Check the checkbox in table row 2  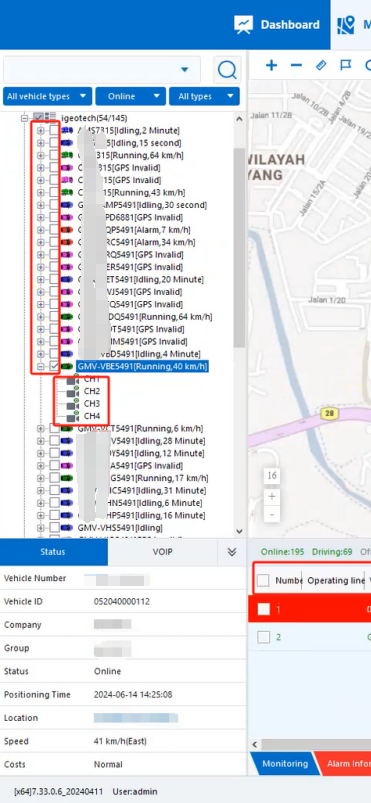tap(263, 637)
